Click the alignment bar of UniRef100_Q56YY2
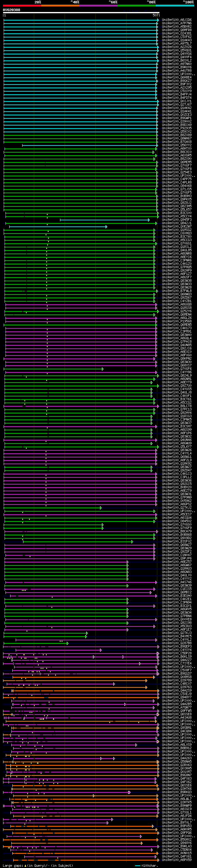The height and width of the screenshot is (868, 197). (90, 145)
